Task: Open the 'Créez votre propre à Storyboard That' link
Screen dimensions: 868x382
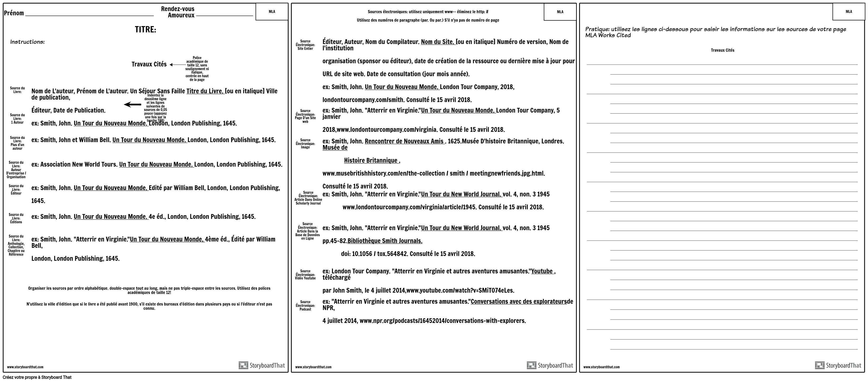Action: pos(37,378)
